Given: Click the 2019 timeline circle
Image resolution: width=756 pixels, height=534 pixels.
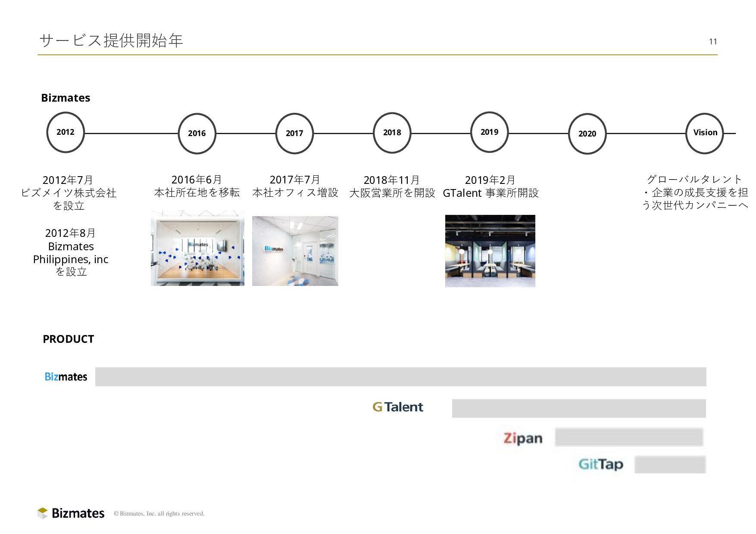Looking at the screenshot, I should click(489, 132).
